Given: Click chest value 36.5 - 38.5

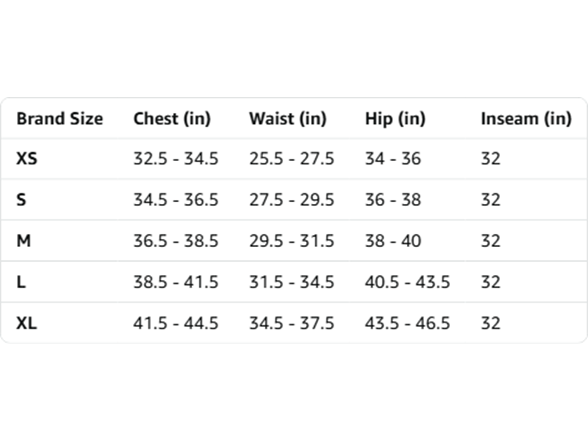Looking at the screenshot, I should point(176,241).
